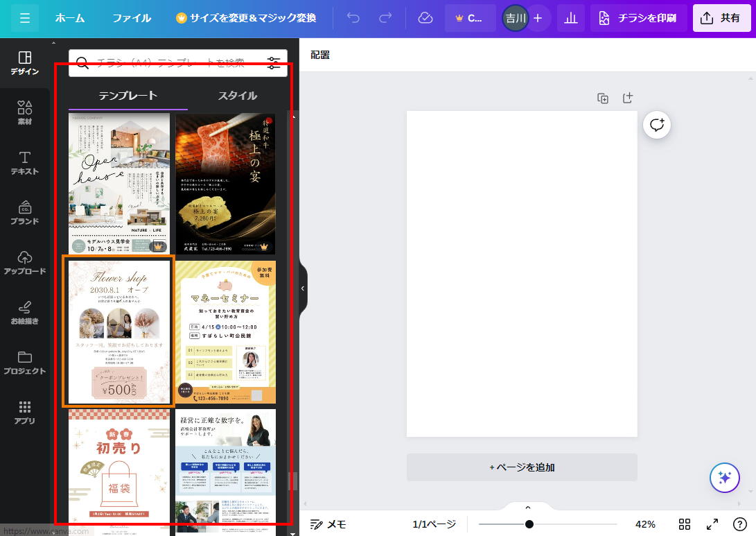Expand the page thumbnails chevron
The image size is (756, 536).
(x=527, y=508)
